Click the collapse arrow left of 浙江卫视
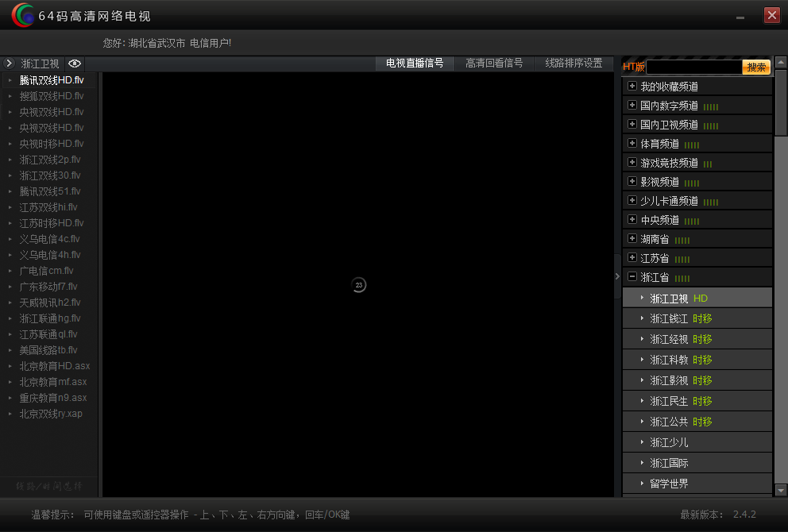This screenshot has height=532, width=788. pyautogui.click(x=10, y=64)
